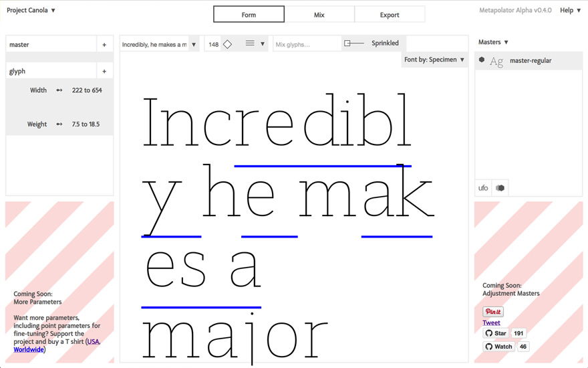
Task: Follow the Worldwide T-shirt link
Action: click(x=29, y=349)
